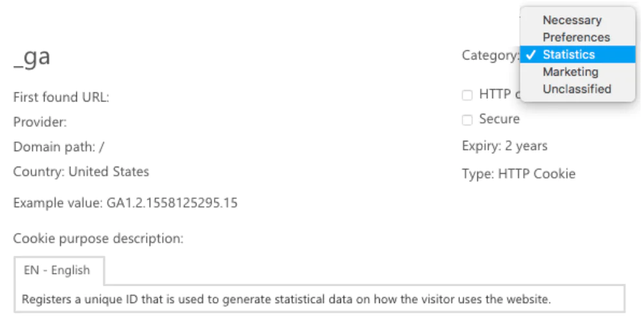Click the First found URL label
This screenshot has width=644, height=325.
pyautogui.click(x=61, y=98)
